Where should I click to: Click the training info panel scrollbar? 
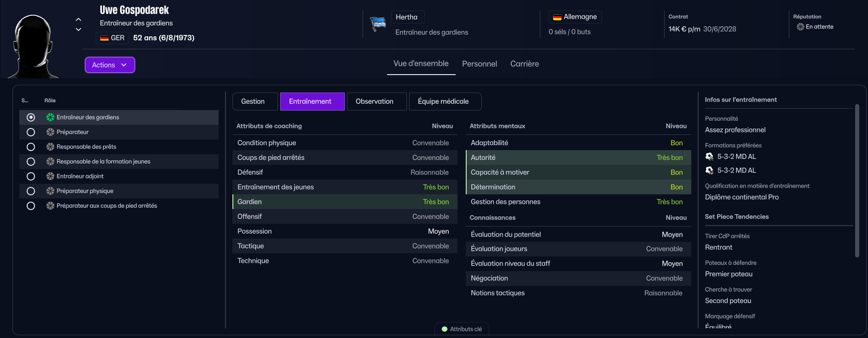point(856,181)
